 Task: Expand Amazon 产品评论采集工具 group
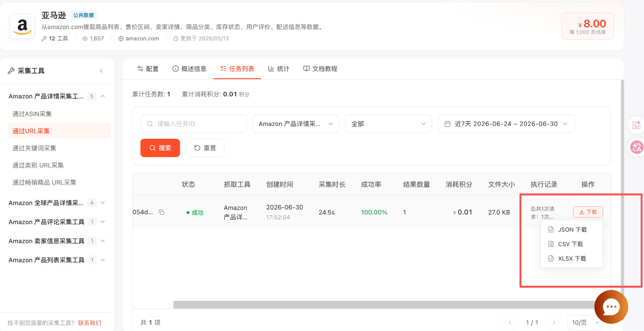(103, 222)
